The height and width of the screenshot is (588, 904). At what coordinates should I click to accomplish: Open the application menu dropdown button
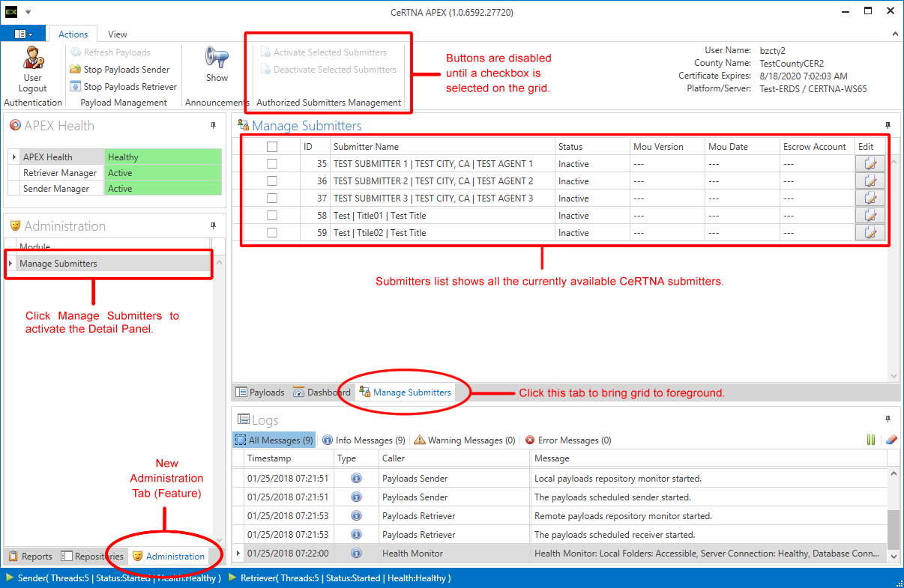click(x=23, y=34)
